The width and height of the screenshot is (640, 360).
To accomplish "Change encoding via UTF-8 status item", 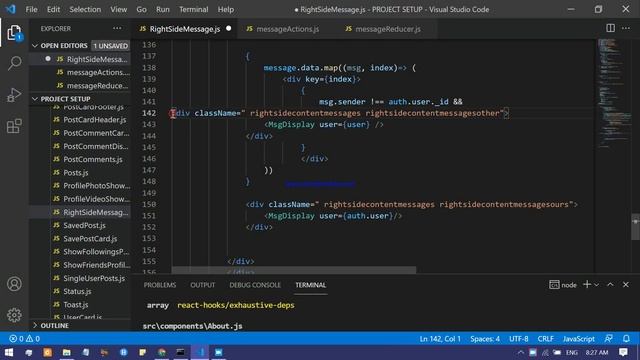I will click(x=518, y=338).
